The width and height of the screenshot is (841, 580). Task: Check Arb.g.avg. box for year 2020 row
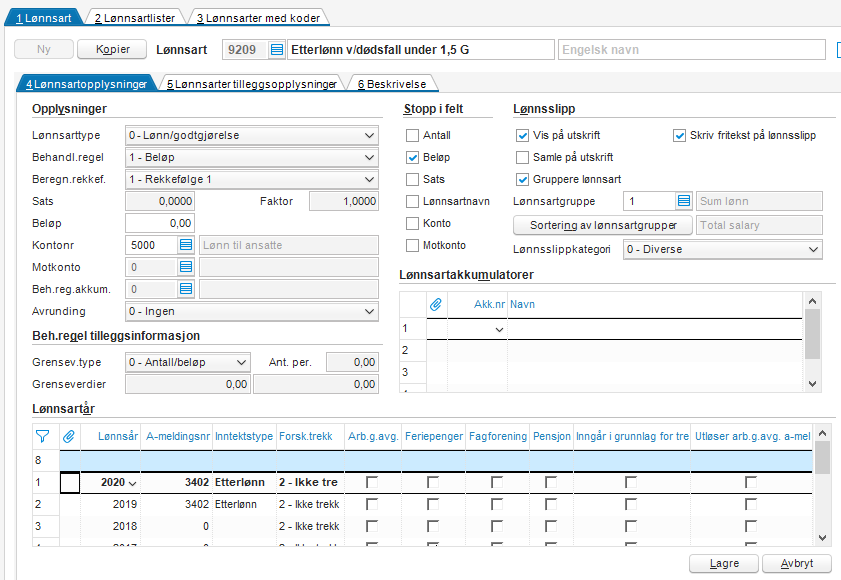372,482
